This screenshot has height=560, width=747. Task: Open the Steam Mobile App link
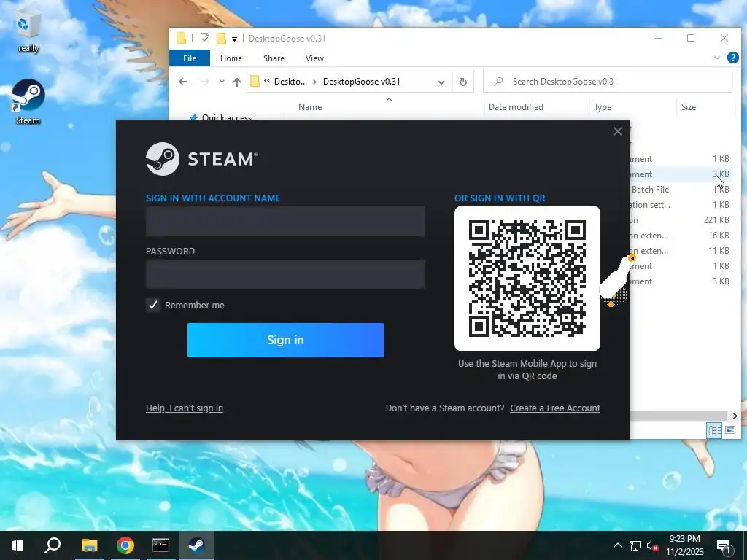(529, 364)
